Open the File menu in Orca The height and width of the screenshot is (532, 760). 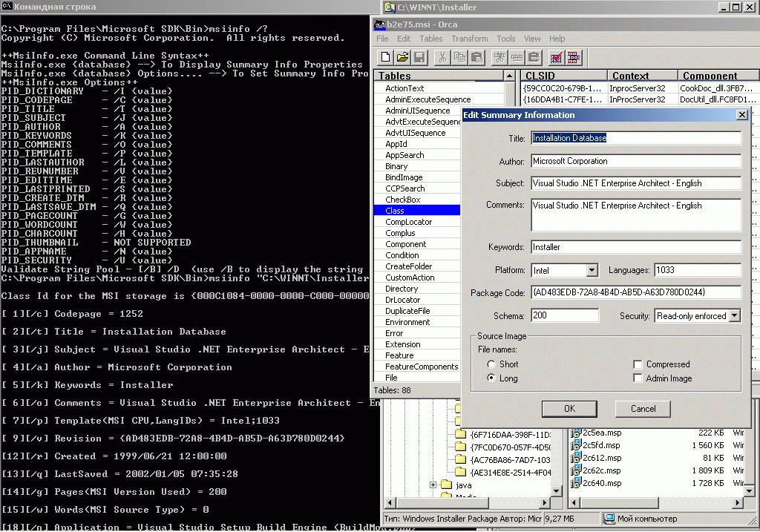[382, 39]
